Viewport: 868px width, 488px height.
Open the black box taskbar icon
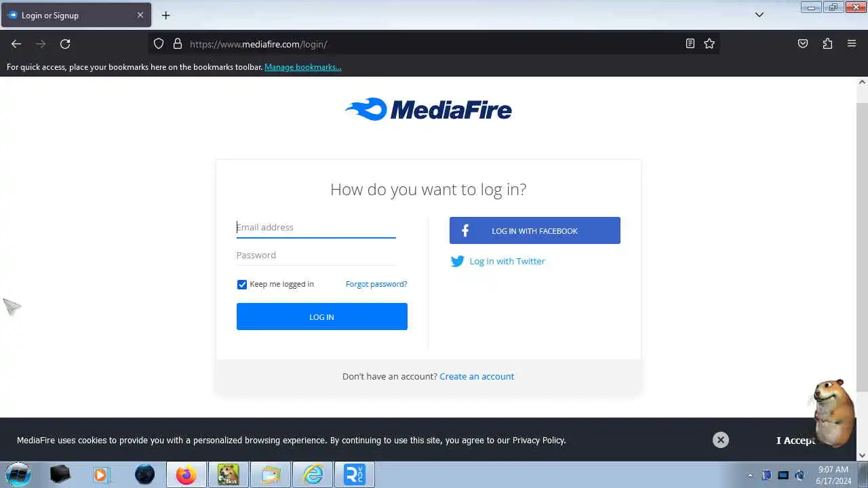[60, 474]
